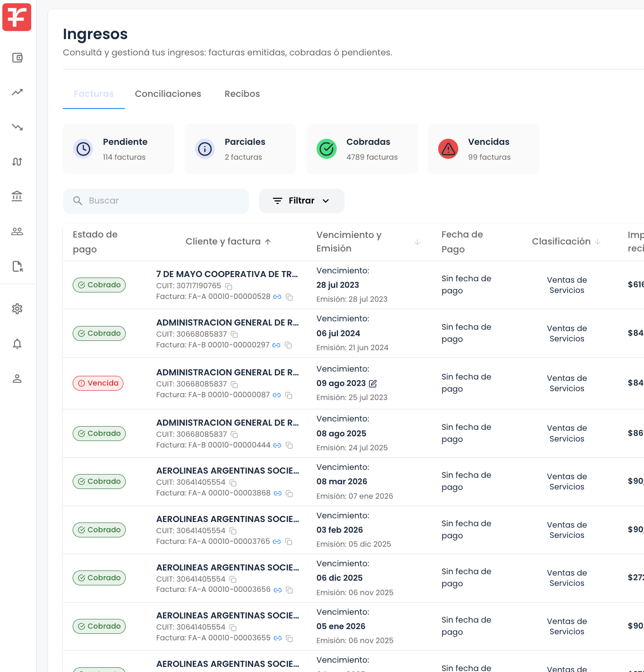Open the Ingresos trend icon in sidebar
This screenshot has width=644, height=672.
[x=17, y=92]
